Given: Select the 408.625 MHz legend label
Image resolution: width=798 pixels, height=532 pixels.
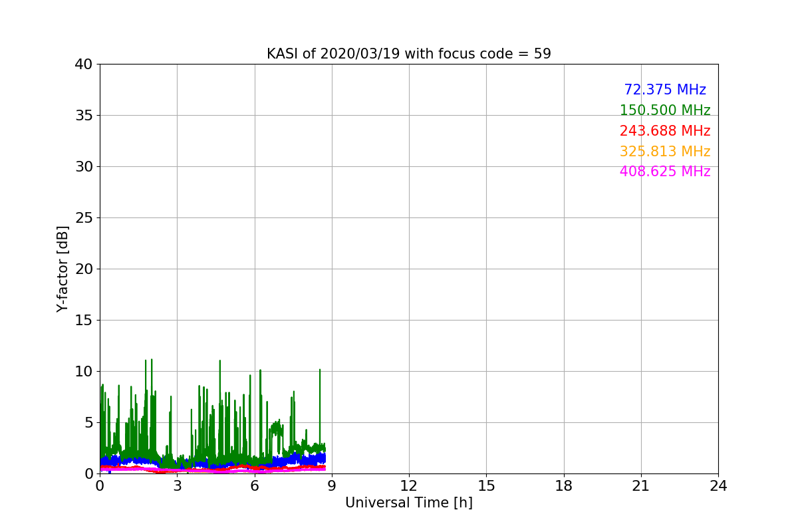Looking at the screenshot, I should point(665,172).
